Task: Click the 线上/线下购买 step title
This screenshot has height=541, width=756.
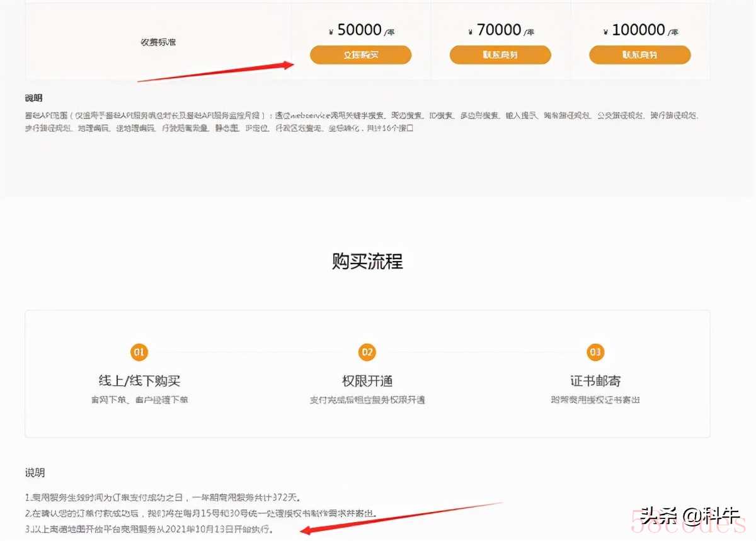Action: [139, 381]
